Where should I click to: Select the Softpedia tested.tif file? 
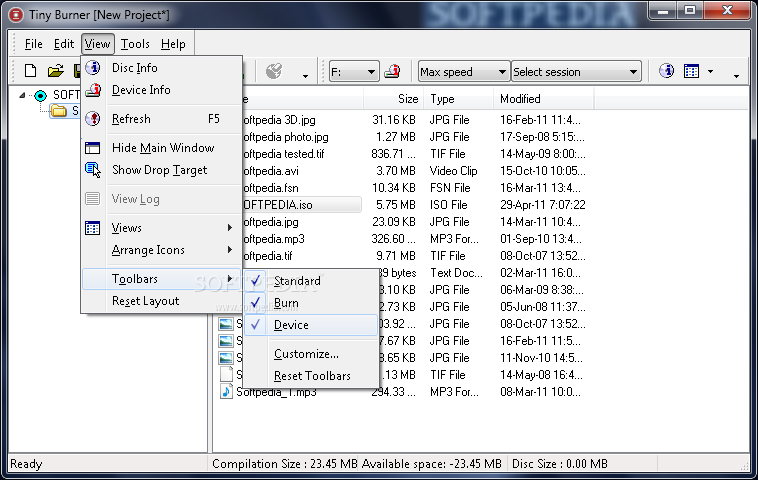click(283, 154)
